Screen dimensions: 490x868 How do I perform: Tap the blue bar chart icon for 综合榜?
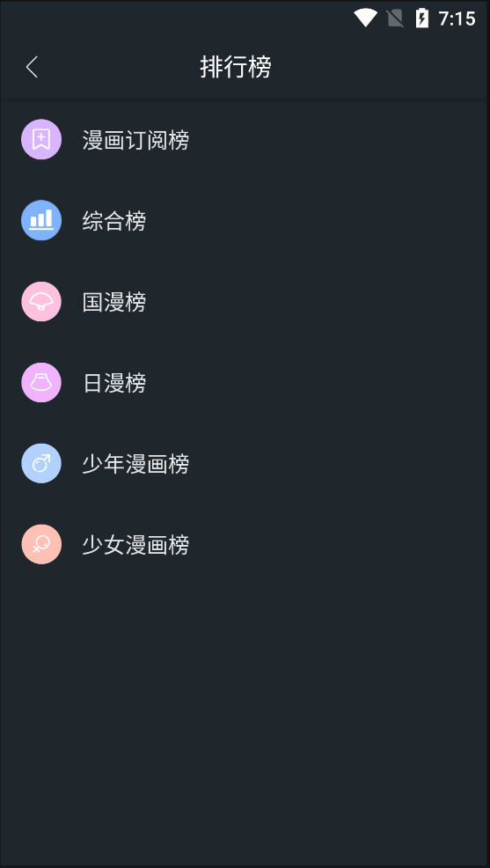[41, 220]
